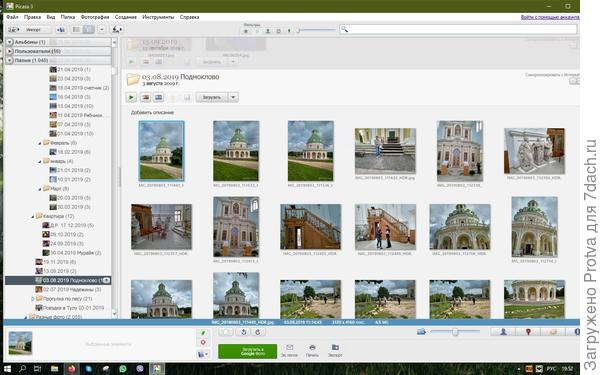The image size is (600, 375).
Task: Select the 15.04.2019 (10) folder
Action: [72, 106]
